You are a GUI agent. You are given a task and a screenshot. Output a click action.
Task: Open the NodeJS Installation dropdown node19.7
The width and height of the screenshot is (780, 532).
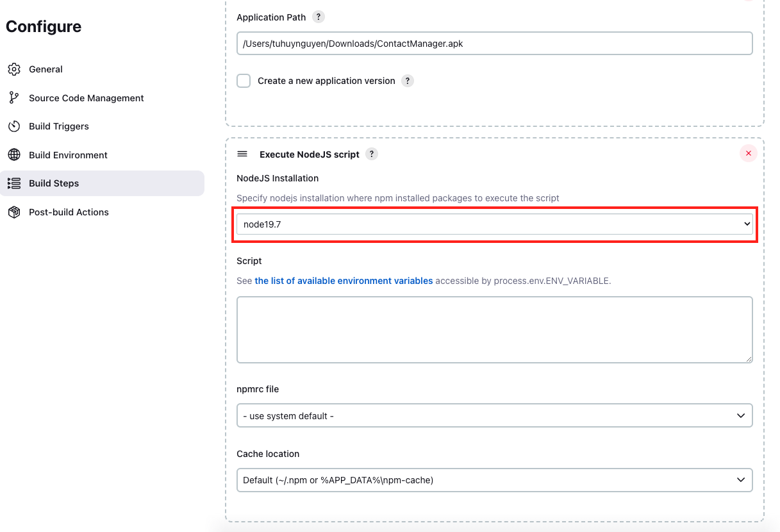tap(495, 224)
